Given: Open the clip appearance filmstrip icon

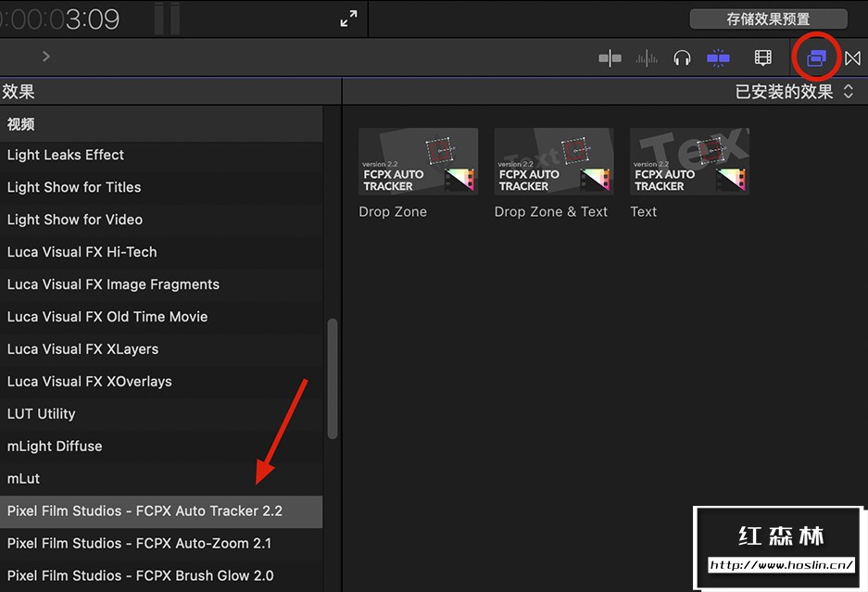Looking at the screenshot, I should coord(762,57).
